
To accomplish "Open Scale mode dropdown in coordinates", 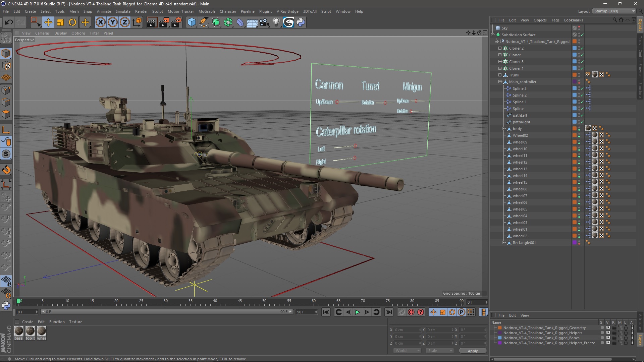I will click(x=439, y=351).
